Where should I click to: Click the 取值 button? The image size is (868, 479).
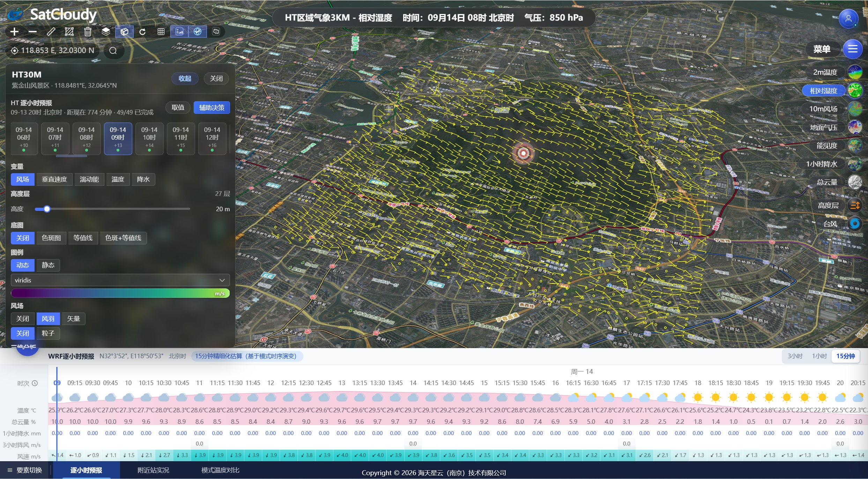(178, 108)
